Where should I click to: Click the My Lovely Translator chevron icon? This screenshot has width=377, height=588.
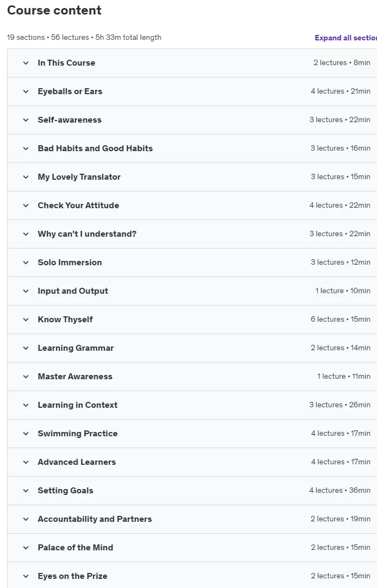(26, 177)
